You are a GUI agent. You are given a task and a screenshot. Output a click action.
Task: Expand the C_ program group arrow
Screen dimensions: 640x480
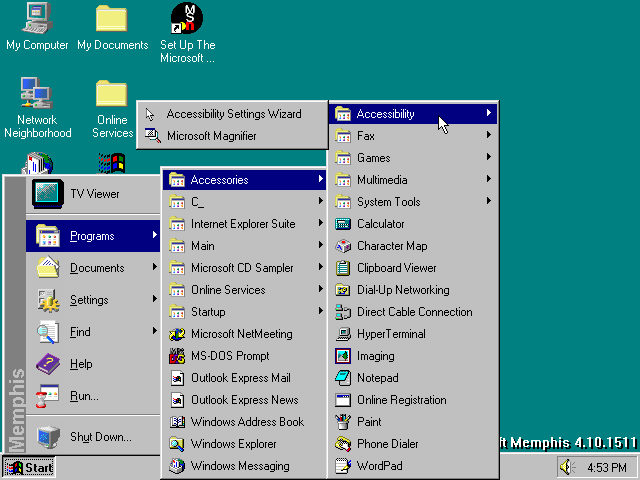pos(321,201)
